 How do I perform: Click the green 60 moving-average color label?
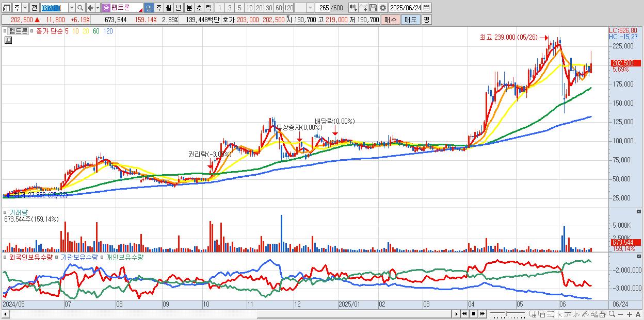coord(96,31)
